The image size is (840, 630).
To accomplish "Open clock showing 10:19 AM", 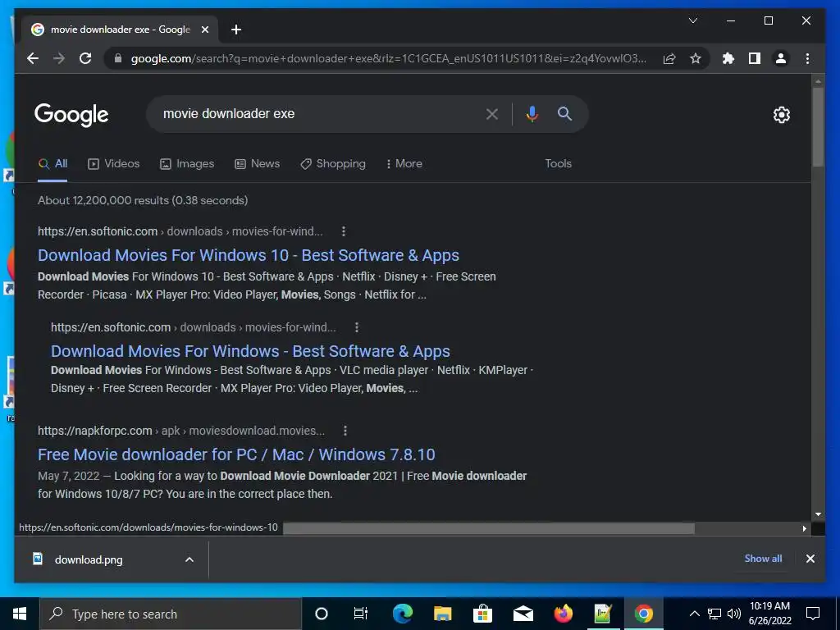I will coord(769,614).
